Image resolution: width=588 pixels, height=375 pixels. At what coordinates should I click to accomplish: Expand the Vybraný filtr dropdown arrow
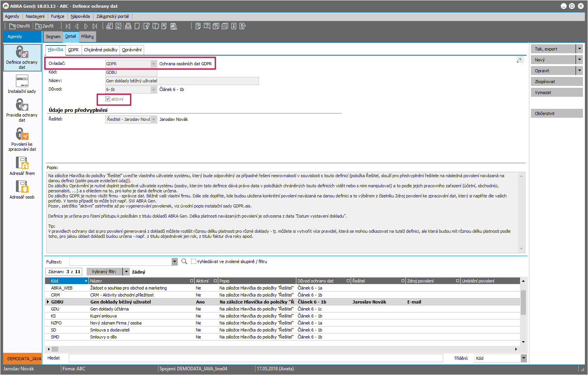pos(126,272)
